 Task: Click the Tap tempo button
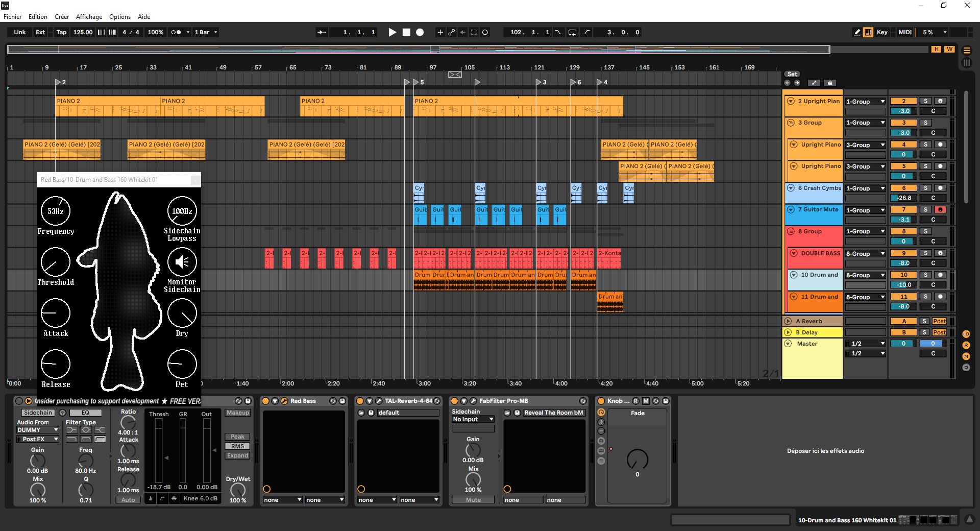[61, 32]
